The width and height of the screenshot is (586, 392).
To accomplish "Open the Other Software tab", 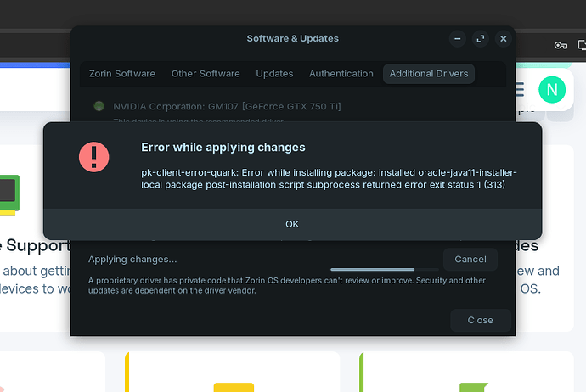I will [206, 74].
